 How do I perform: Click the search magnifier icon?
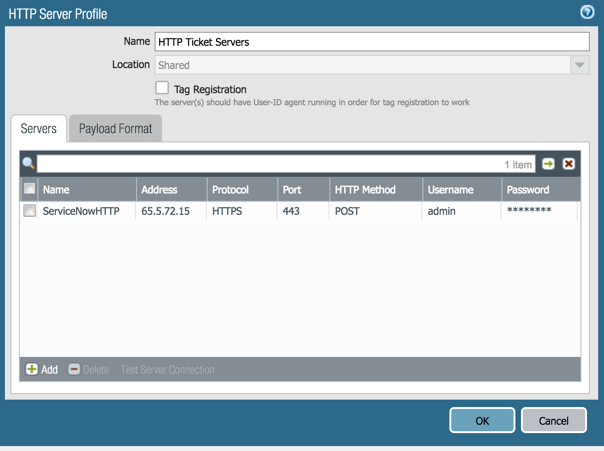(28, 164)
